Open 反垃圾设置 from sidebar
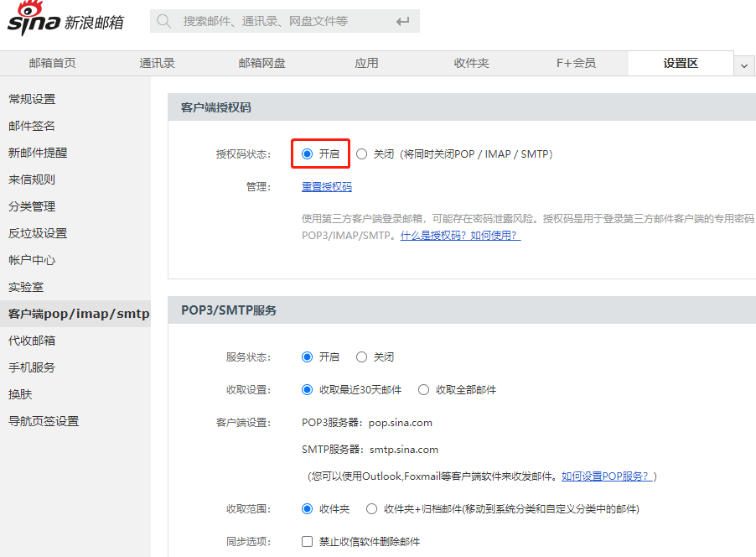This screenshot has width=756, height=557. [38, 232]
